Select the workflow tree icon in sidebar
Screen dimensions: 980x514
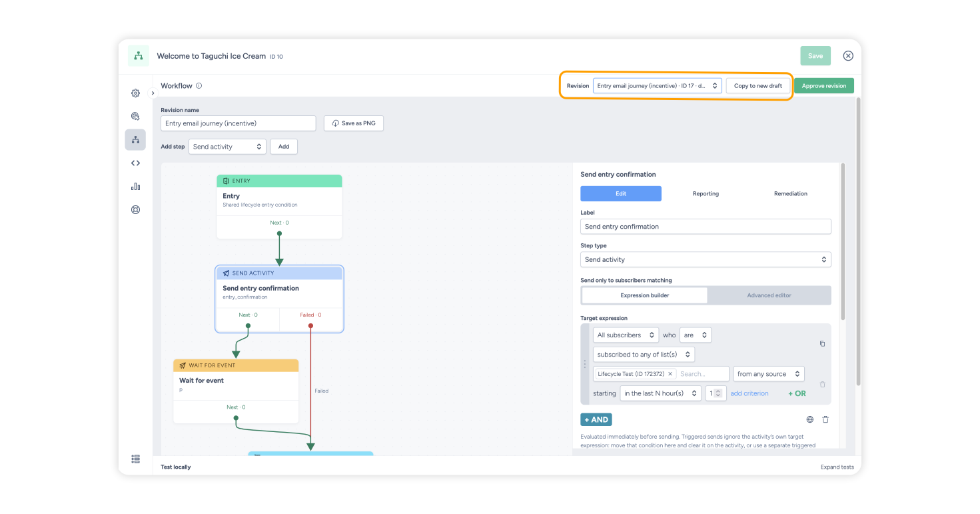(135, 139)
